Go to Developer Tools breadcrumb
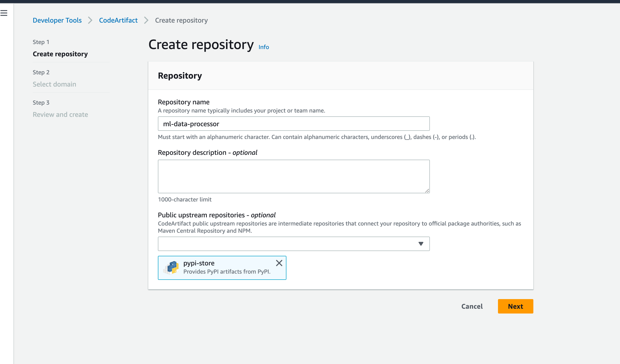 click(57, 20)
